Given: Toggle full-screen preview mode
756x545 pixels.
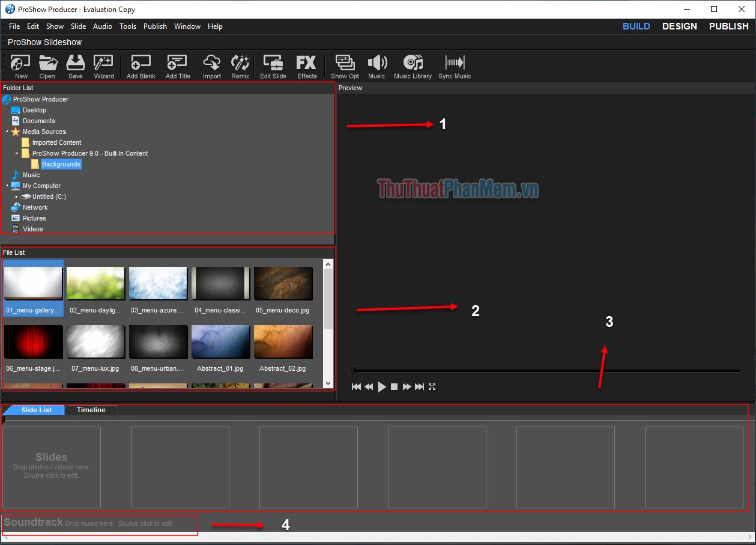Looking at the screenshot, I should point(432,386).
